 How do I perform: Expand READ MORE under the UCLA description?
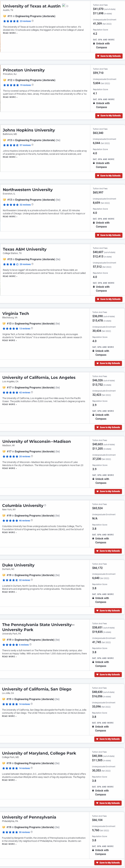tap(9, 404)
